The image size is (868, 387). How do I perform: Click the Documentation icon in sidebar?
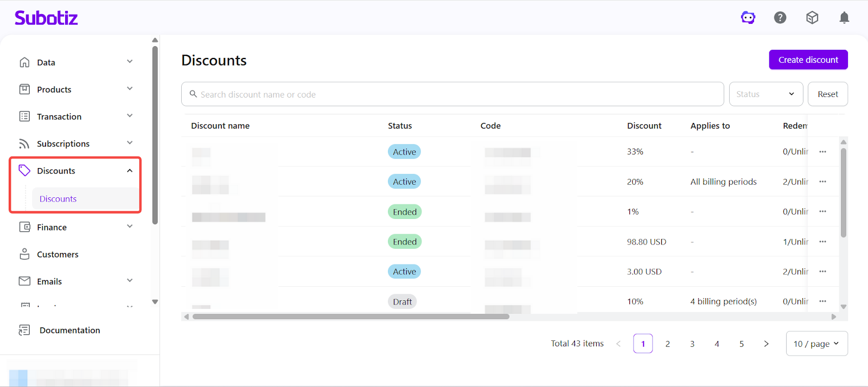click(x=24, y=330)
